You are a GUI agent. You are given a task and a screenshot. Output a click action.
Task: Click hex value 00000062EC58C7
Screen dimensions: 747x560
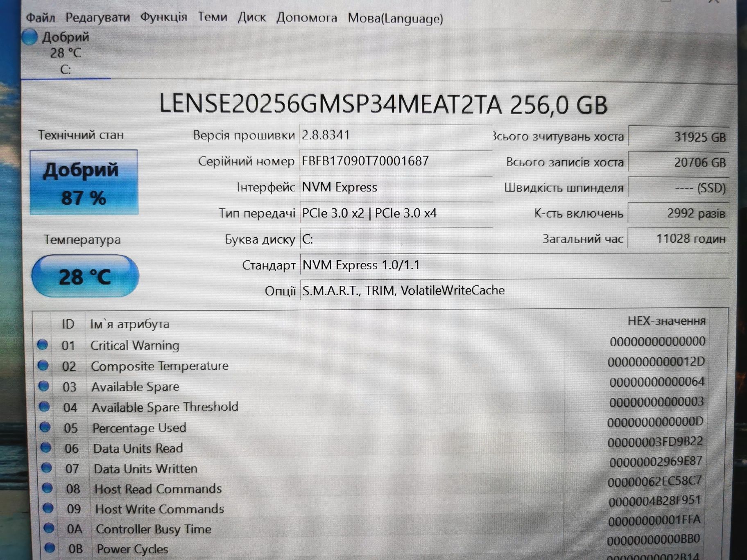tap(654, 481)
